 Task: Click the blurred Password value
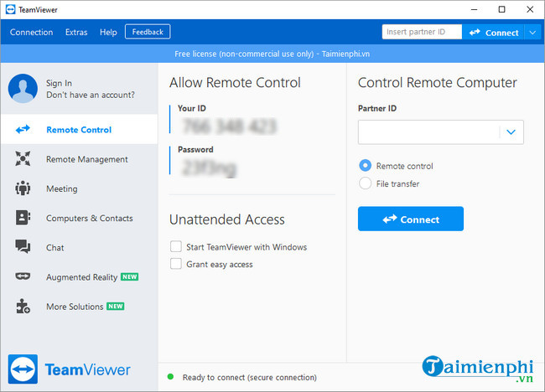tap(210, 168)
